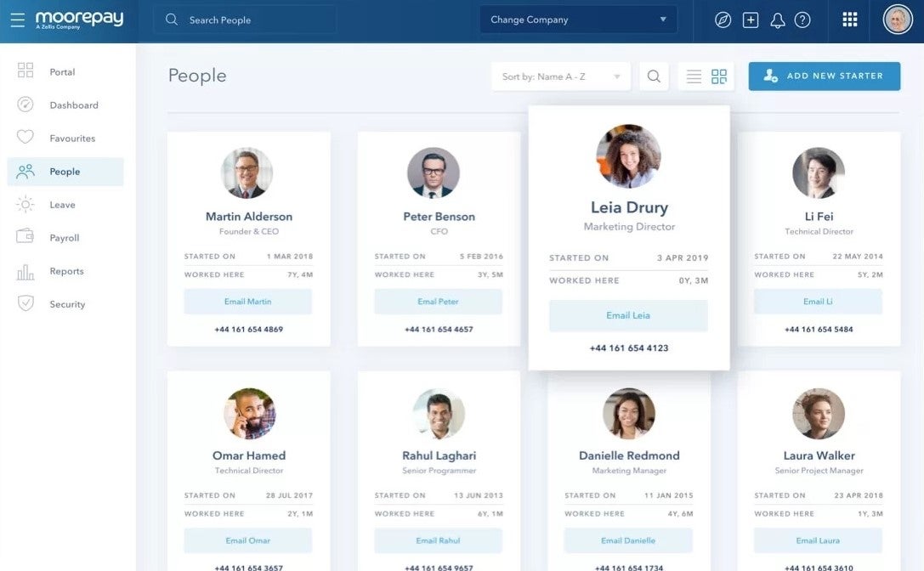Click the Add New Starter button
The image size is (924, 571).
click(824, 76)
